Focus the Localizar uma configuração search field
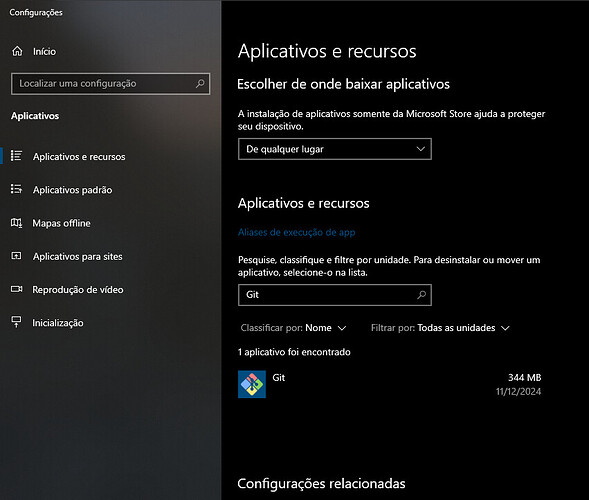This screenshot has width=589, height=500. click(x=110, y=83)
